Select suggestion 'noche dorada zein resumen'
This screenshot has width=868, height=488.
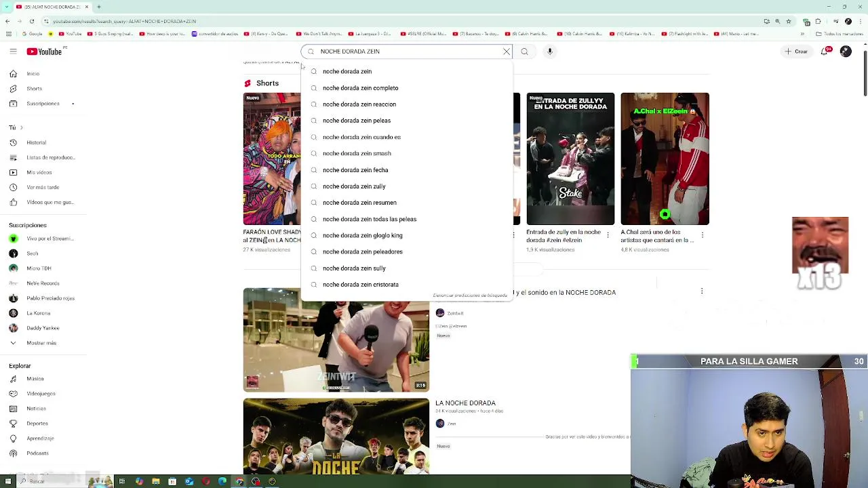407,203
